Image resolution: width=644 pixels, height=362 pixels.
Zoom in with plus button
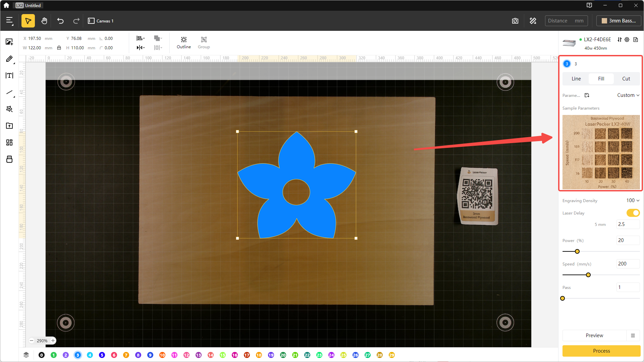[x=53, y=341]
